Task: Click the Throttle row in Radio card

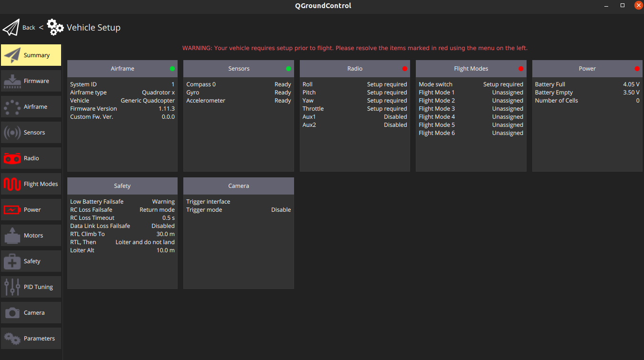Action: coord(355,109)
